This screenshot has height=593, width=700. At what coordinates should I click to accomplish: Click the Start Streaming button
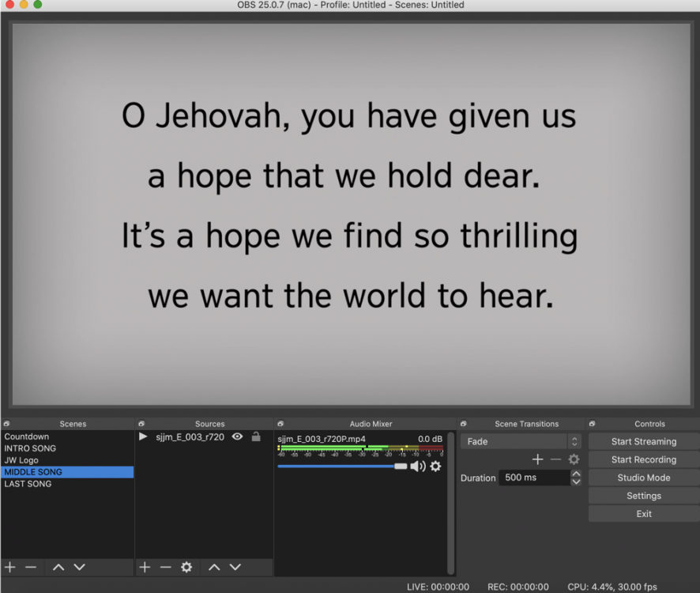click(x=643, y=441)
